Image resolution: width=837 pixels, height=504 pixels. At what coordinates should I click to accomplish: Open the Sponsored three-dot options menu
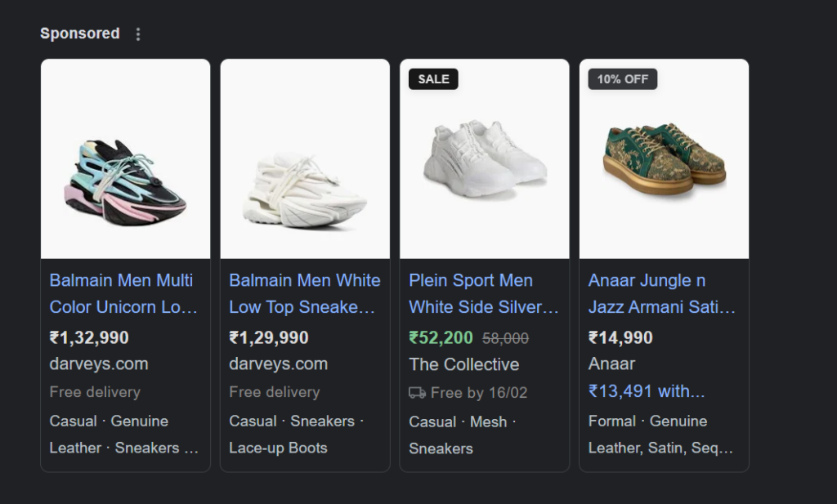(138, 34)
